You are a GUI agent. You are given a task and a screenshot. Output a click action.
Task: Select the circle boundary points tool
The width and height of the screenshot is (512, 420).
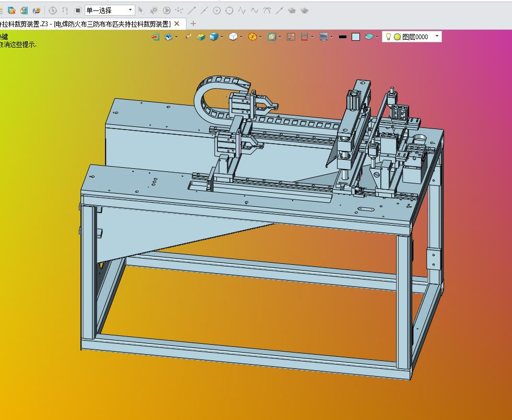[229, 10]
